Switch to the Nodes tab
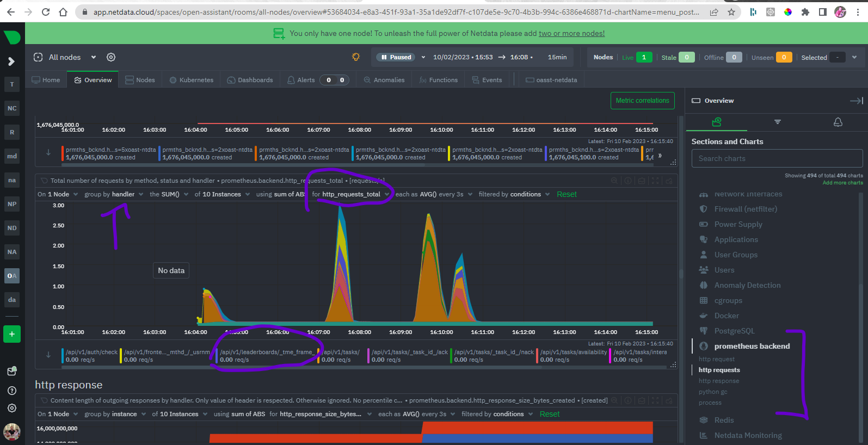This screenshot has height=445, width=868. pyautogui.click(x=140, y=80)
